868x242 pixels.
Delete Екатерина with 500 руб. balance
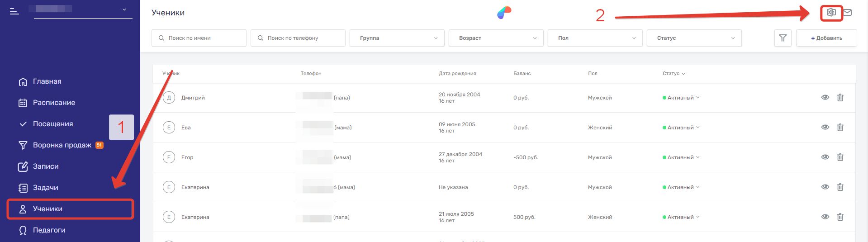pyautogui.click(x=840, y=217)
